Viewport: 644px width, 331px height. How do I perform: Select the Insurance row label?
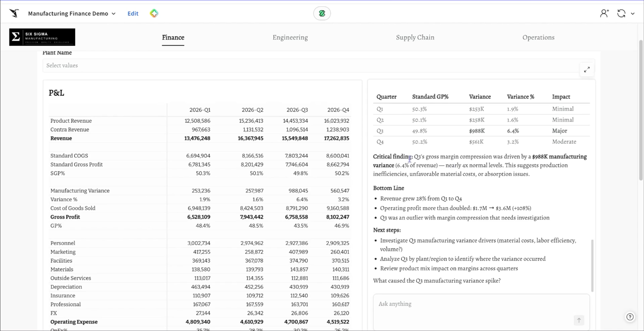pyautogui.click(x=63, y=296)
